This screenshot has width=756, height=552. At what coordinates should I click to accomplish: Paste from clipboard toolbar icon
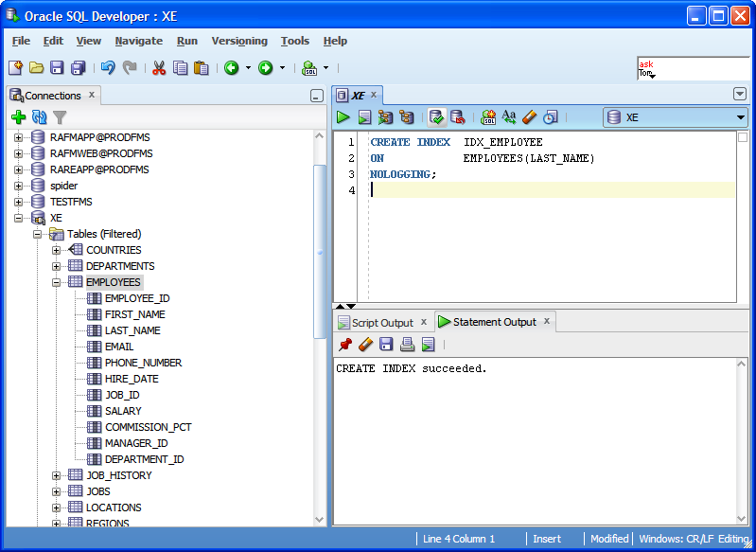pyautogui.click(x=201, y=68)
